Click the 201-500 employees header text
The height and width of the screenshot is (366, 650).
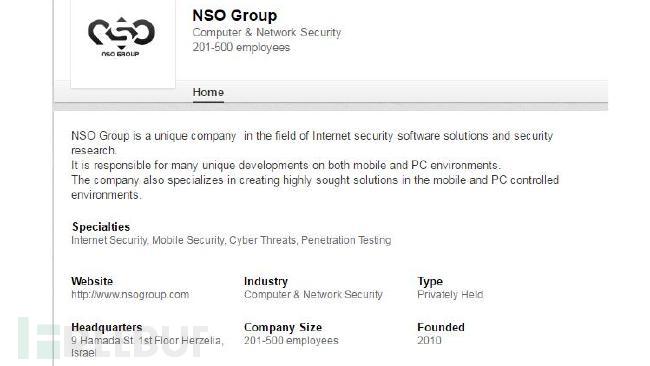click(x=241, y=47)
